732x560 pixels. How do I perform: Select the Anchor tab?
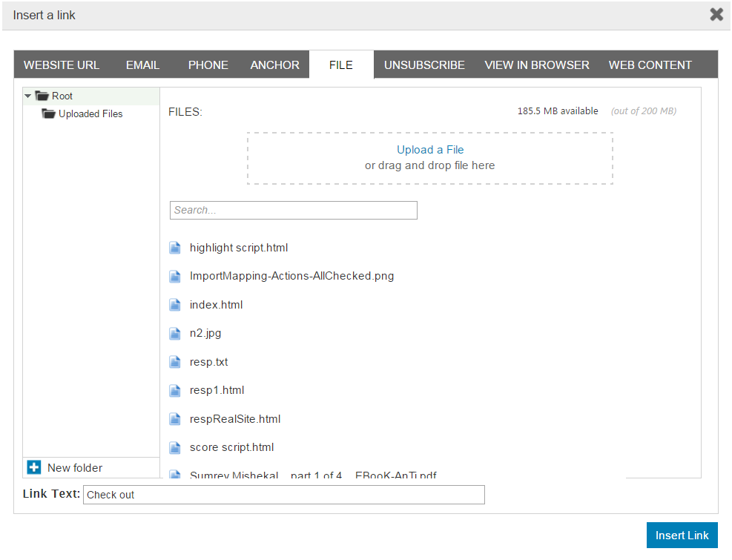point(274,65)
